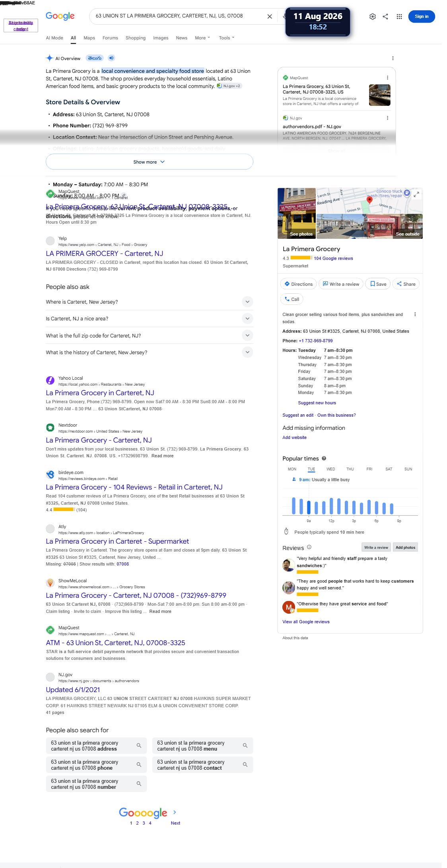The width and height of the screenshot is (447, 868).
Task: Open the AI Overview more options menu
Action: pyautogui.click(x=393, y=58)
